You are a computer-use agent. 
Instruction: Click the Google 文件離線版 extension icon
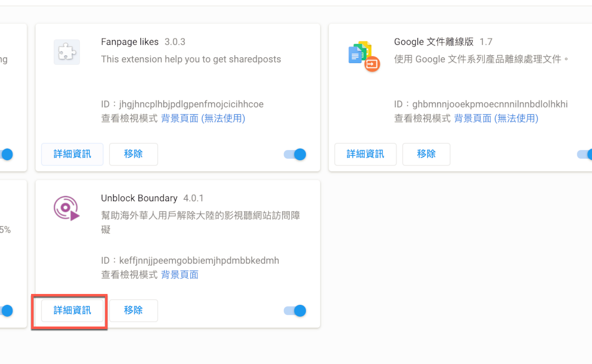(x=364, y=56)
